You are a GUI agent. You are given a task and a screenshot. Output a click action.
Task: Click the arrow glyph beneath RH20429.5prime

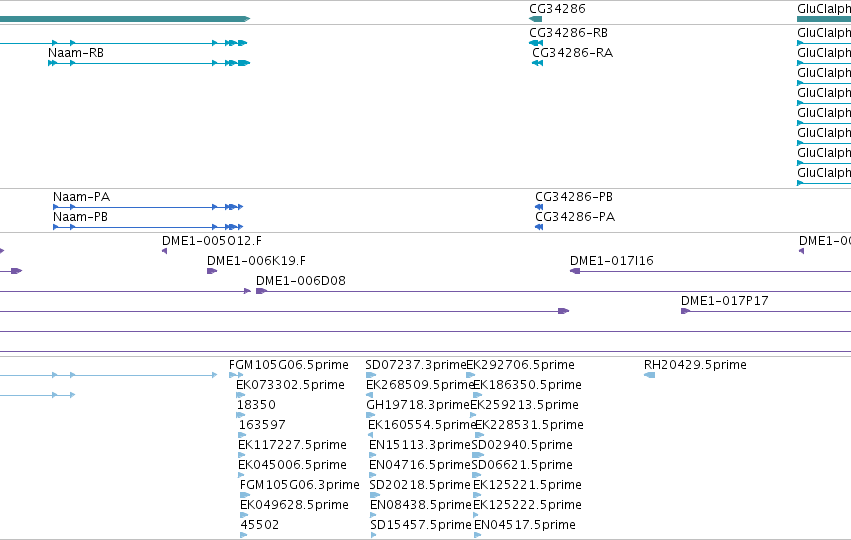[649, 375]
